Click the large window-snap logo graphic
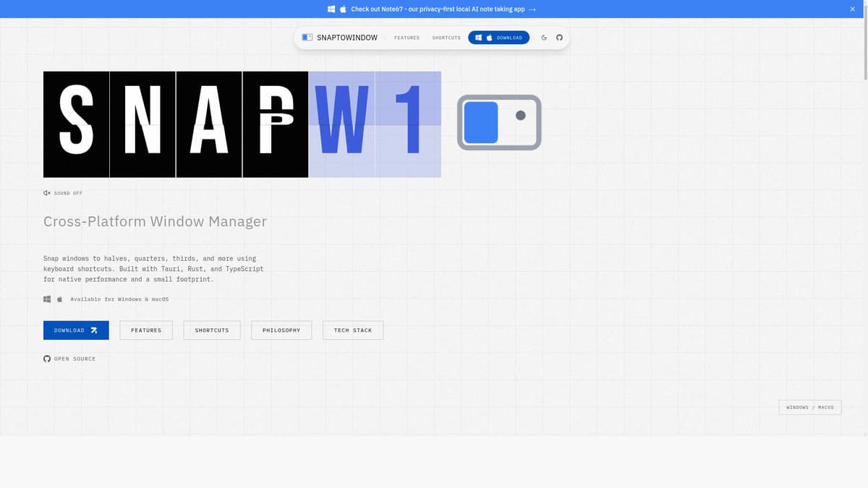 tap(499, 122)
